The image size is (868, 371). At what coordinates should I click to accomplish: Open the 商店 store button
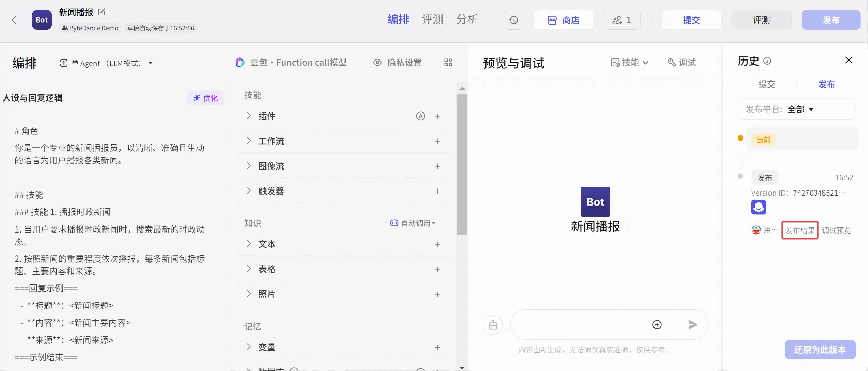[563, 20]
